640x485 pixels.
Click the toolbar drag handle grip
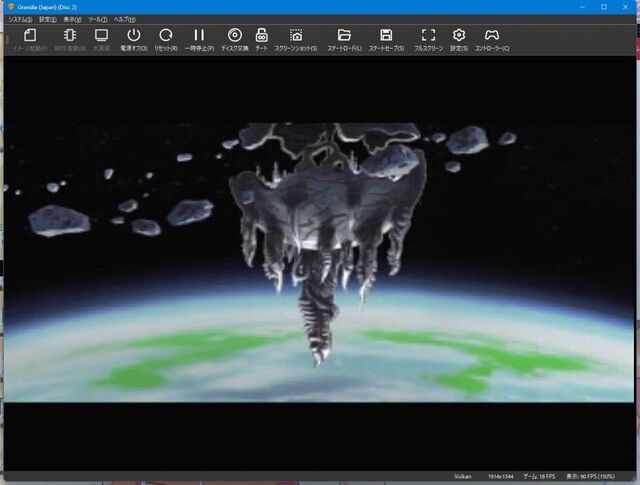[6, 40]
